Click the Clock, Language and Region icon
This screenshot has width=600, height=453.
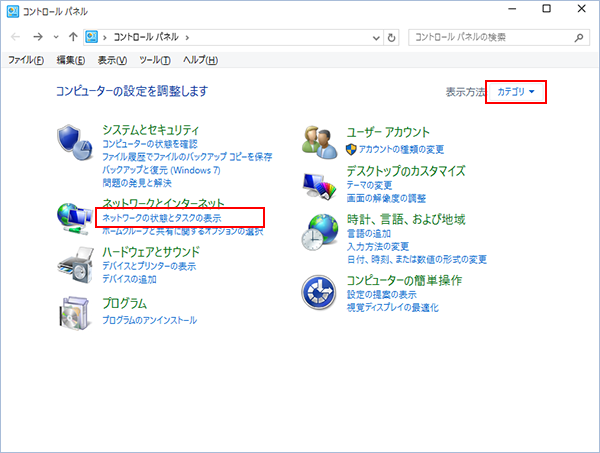[x=322, y=232]
